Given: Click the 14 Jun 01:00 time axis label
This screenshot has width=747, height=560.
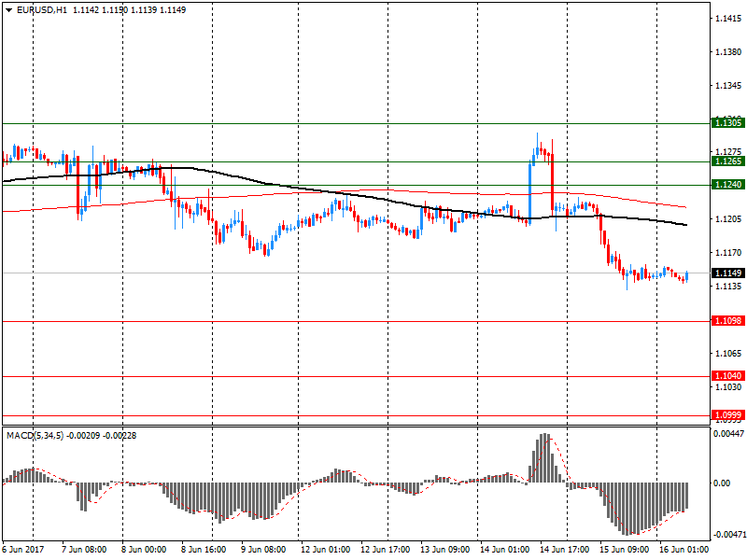Looking at the screenshot, I should click(504, 550).
